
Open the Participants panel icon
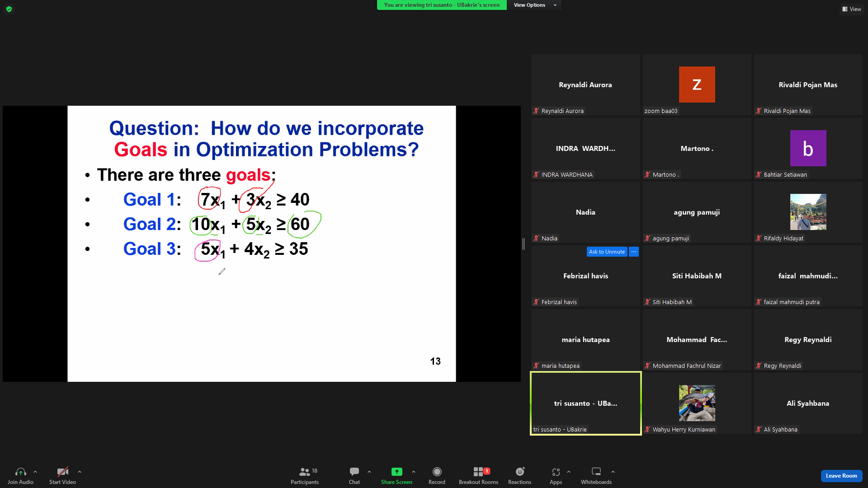pos(305,472)
